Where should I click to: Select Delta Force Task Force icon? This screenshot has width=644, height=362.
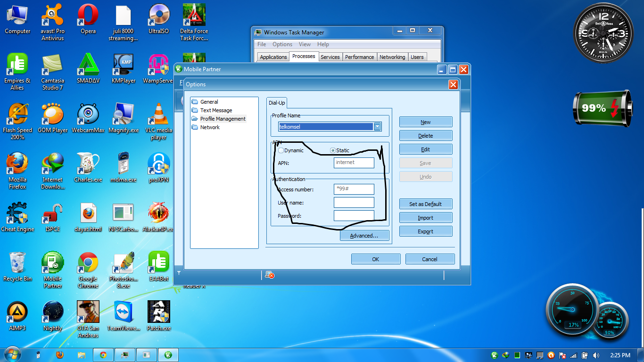click(x=194, y=22)
